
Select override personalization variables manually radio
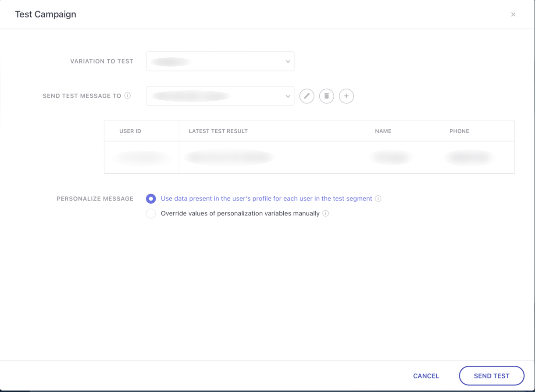[x=151, y=213]
